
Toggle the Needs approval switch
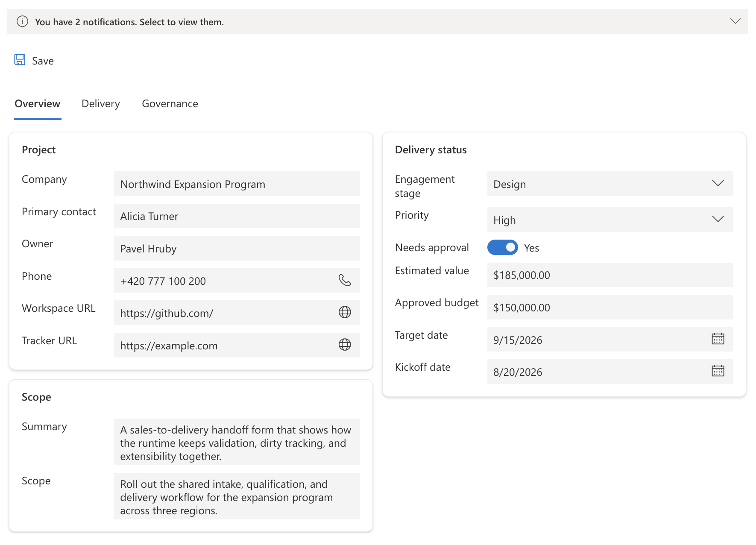coord(503,247)
